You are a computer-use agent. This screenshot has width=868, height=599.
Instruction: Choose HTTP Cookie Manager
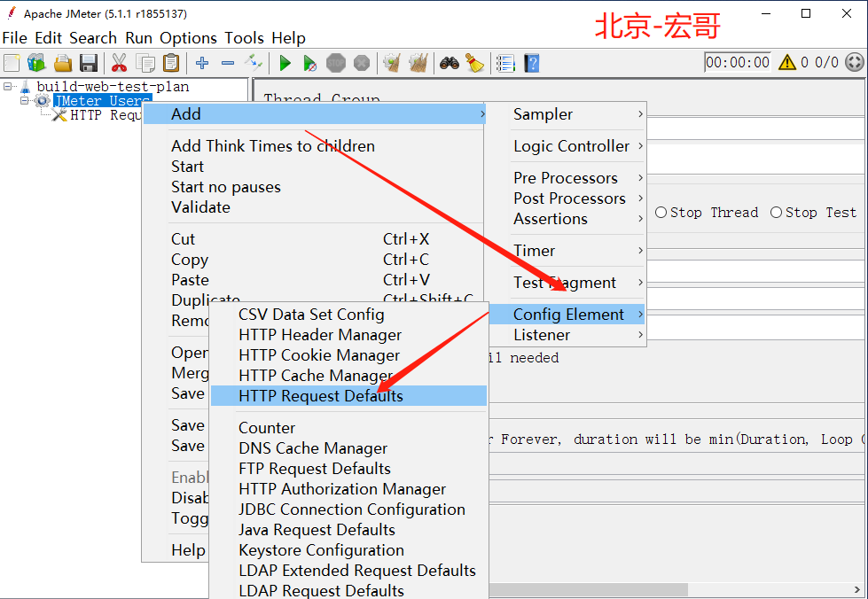tap(348, 355)
